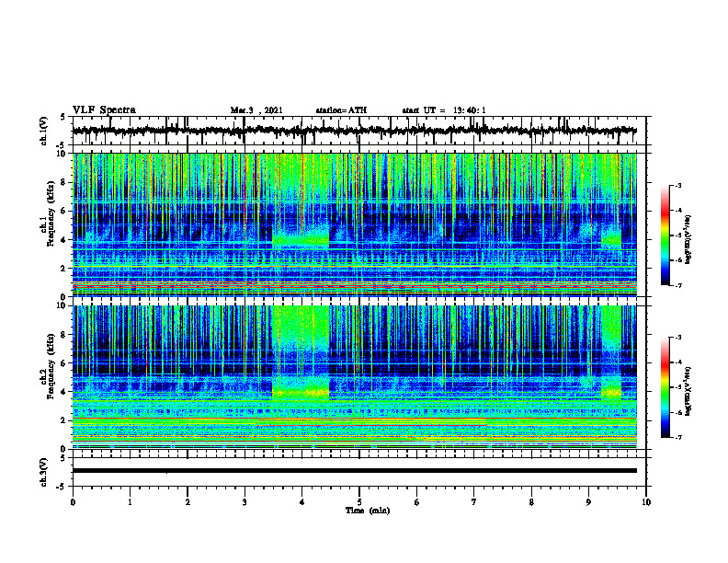Click time axis tick label "8"
The height and width of the screenshot is (563, 728).
(531, 502)
